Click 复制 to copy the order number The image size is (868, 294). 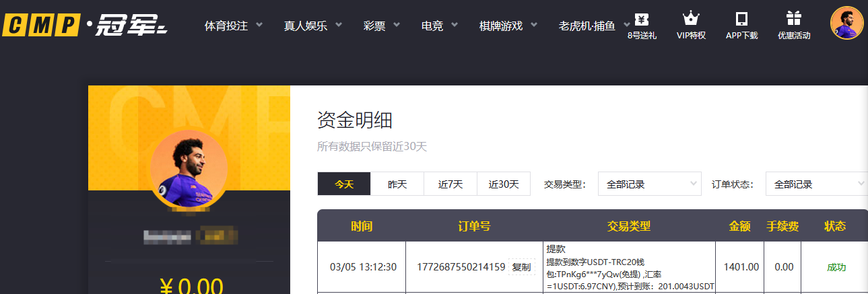tap(521, 267)
